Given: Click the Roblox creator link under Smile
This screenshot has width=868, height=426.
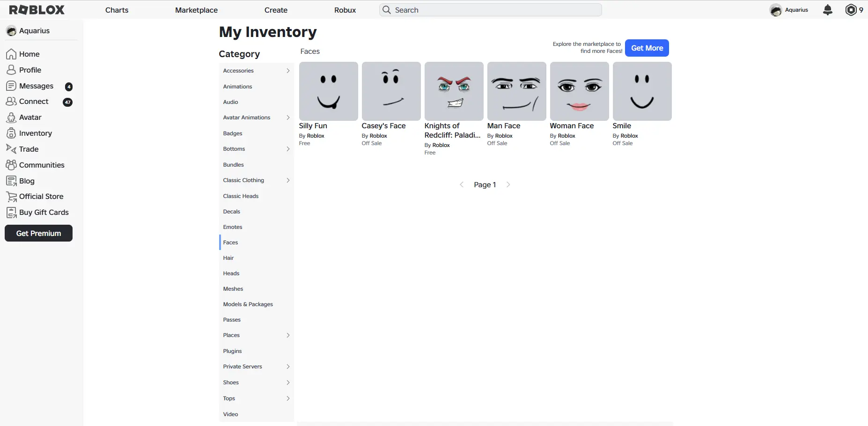Looking at the screenshot, I should (x=629, y=136).
